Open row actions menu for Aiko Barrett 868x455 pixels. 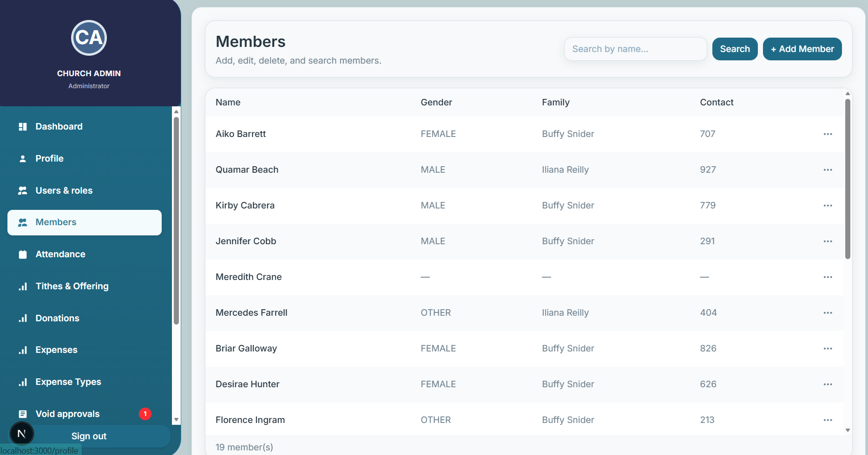[x=828, y=134]
